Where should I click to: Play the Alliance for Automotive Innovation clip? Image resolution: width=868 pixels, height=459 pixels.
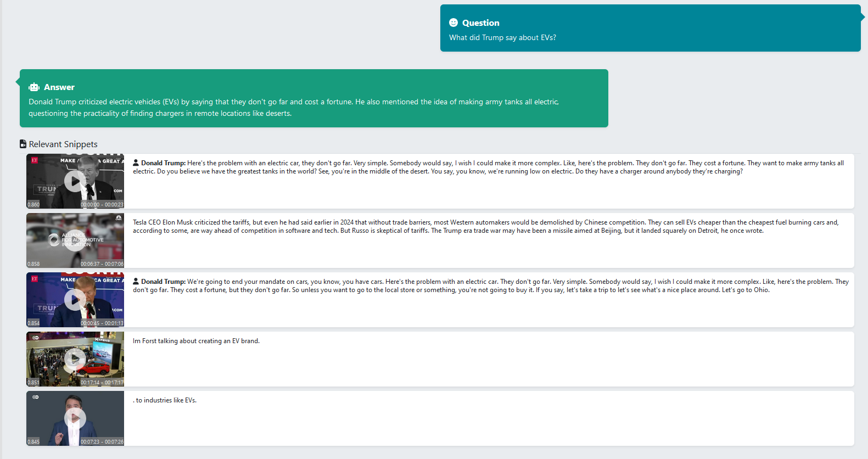(75, 240)
